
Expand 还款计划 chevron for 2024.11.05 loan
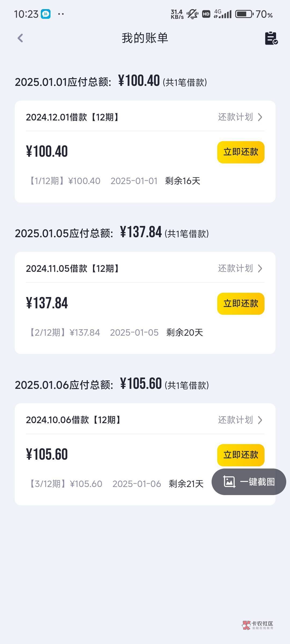[x=260, y=268]
